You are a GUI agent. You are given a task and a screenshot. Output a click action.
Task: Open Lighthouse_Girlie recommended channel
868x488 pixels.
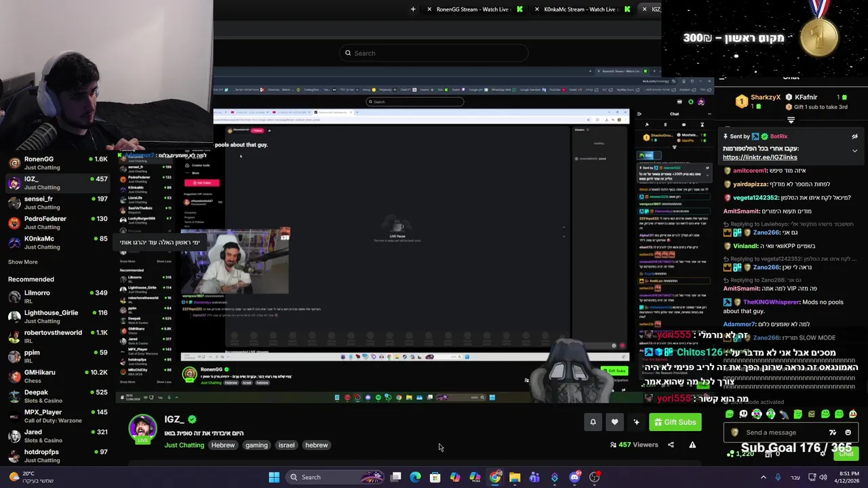click(x=58, y=317)
